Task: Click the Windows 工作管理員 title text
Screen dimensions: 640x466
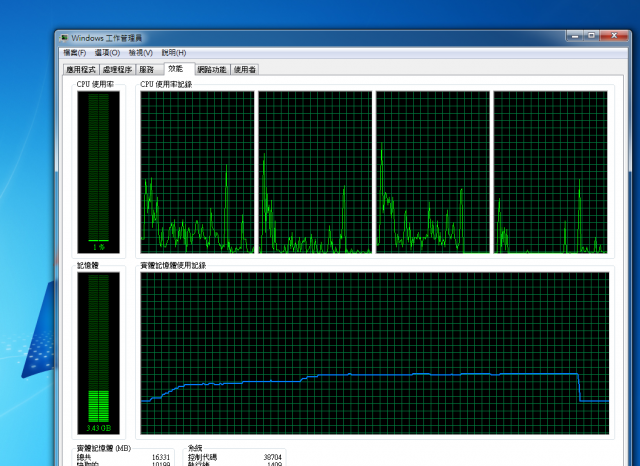Action: 107,38
